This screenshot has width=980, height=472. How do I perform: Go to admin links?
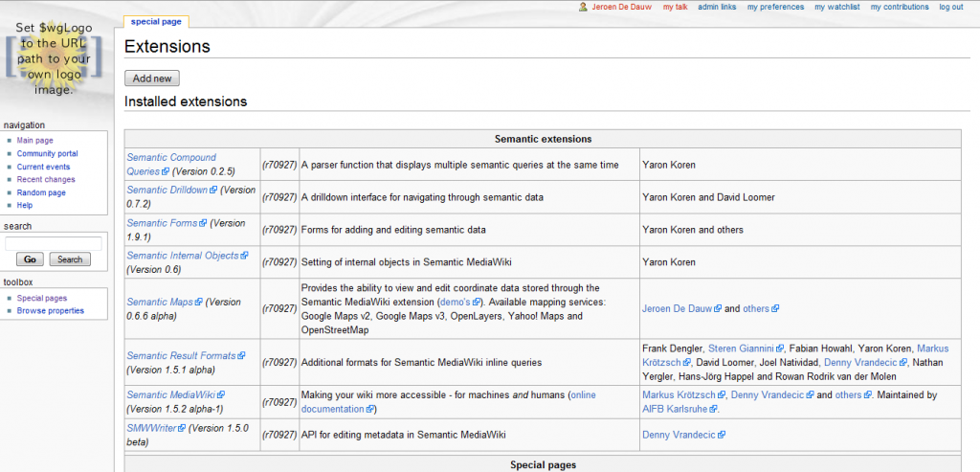pyautogui.click(x=717, y=7)
